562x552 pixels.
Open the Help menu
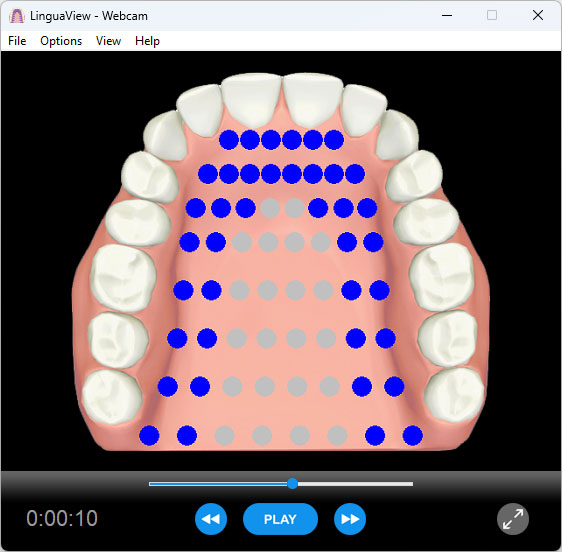tap(147, 41)
